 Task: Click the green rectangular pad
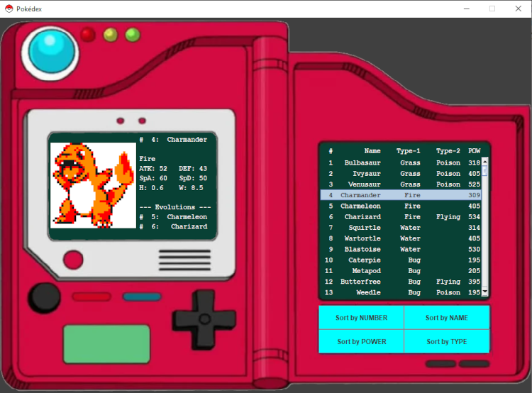106,344
